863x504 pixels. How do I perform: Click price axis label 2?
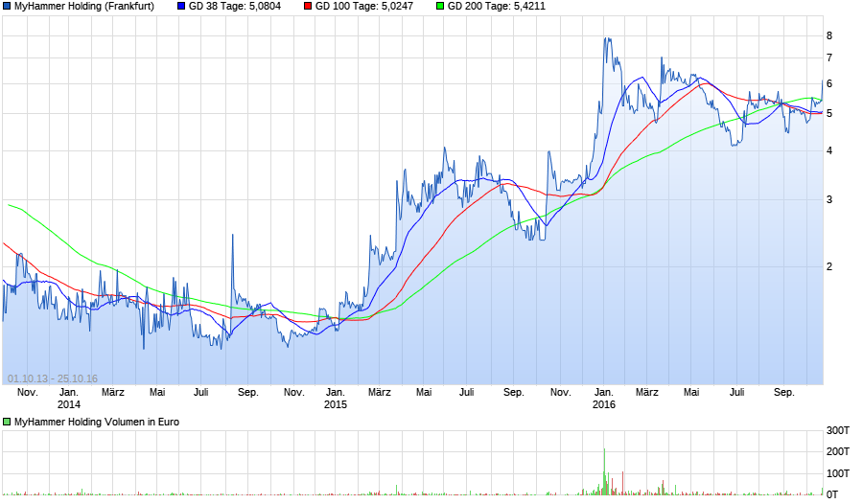click(x=829, y=267)
